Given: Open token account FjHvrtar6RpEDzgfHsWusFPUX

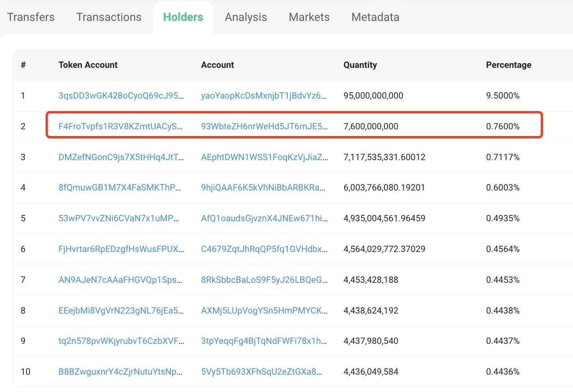Looking at the screenshot, I should point(121,249).
